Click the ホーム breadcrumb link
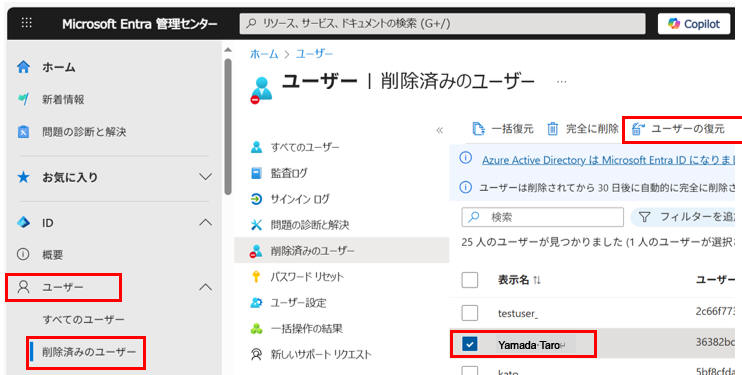 pyautogui.click(x=264, y=54)
